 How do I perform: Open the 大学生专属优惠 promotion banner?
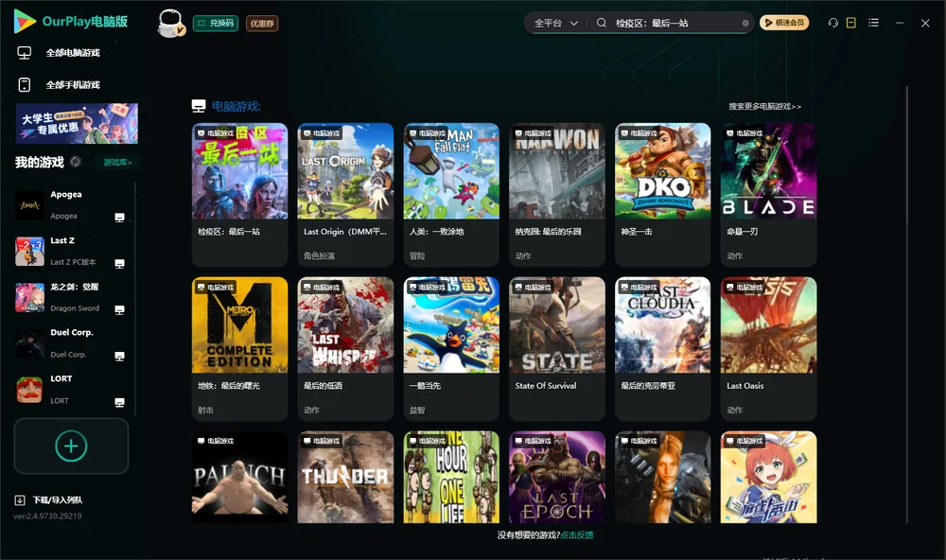coord(77,123)
